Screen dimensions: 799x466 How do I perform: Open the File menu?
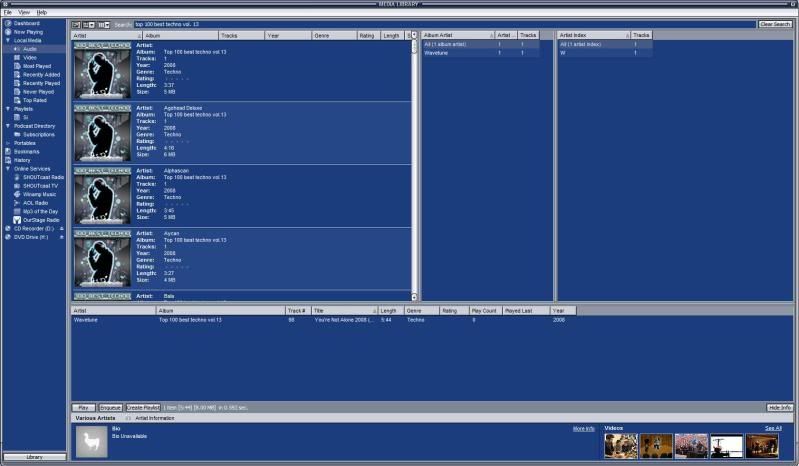pos(7,12)
